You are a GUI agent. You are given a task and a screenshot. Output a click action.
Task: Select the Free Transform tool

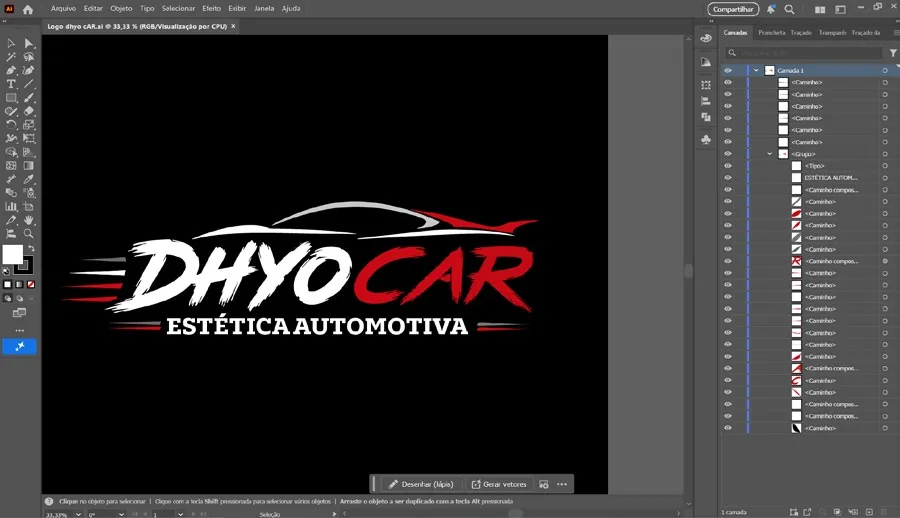(x=29, y=138)
